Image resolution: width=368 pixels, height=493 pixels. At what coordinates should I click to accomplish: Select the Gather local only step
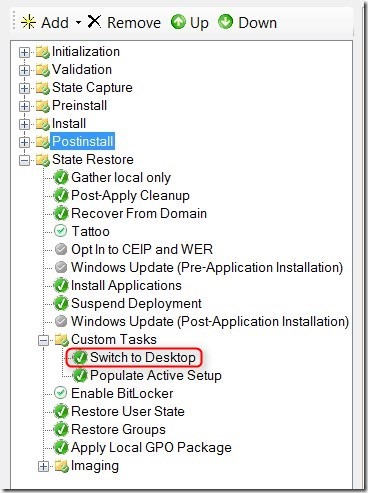point(121,178)
